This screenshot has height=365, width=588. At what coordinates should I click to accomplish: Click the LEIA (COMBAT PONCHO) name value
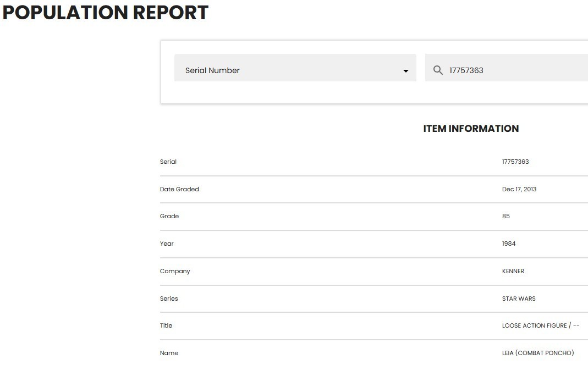pyautogui.click(x=538, y=353)
